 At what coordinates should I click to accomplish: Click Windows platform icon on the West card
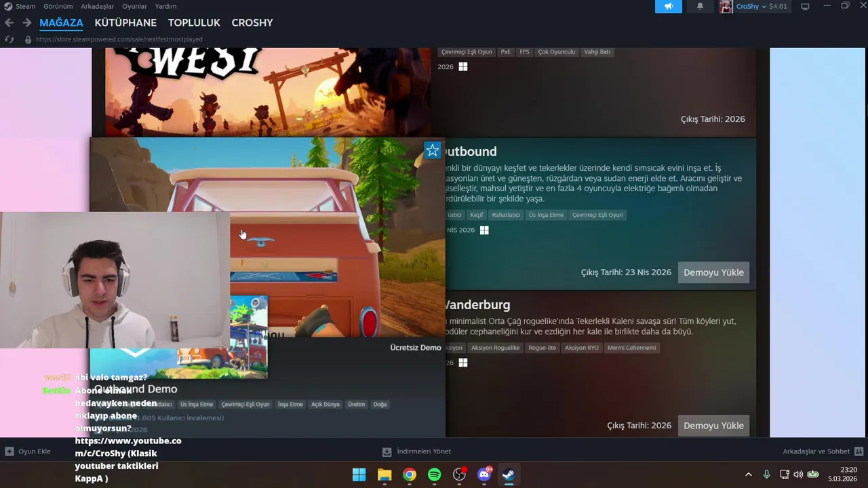click(463, 66)
